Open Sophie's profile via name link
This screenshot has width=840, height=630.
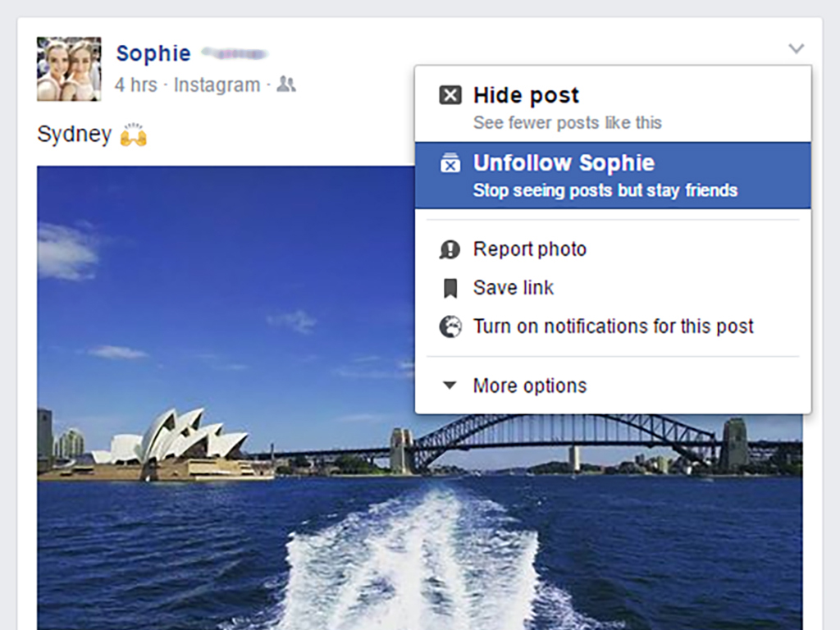(153, 53)
